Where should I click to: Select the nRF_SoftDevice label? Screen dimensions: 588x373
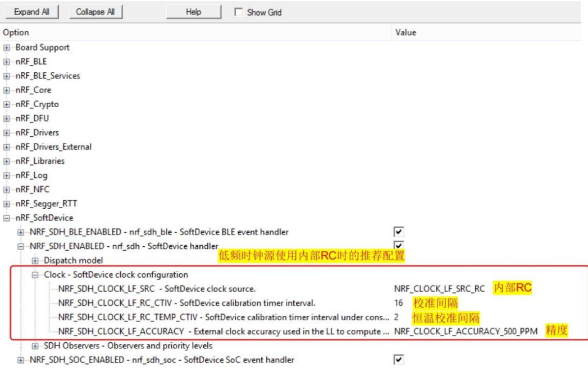click(44, 218)
